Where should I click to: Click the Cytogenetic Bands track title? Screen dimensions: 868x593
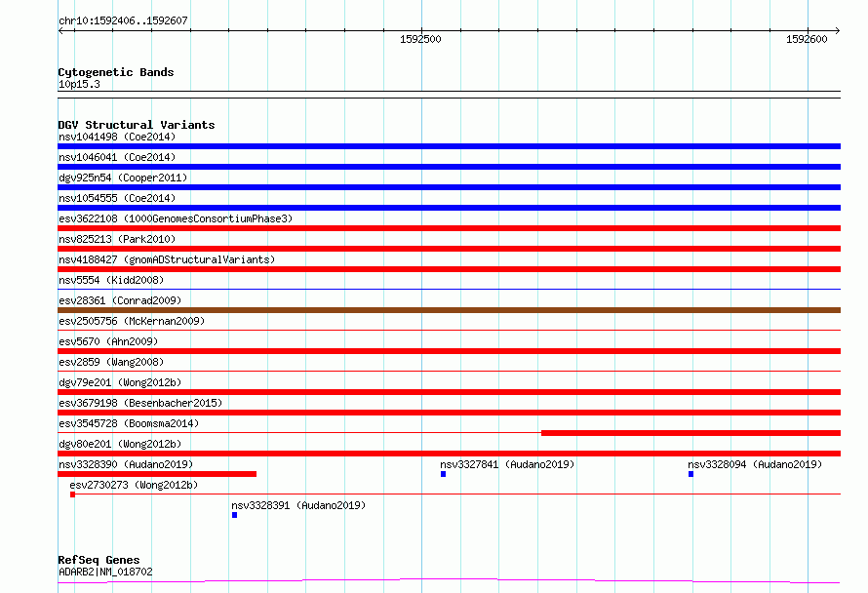pyautogui.click(x=116, y=72)
